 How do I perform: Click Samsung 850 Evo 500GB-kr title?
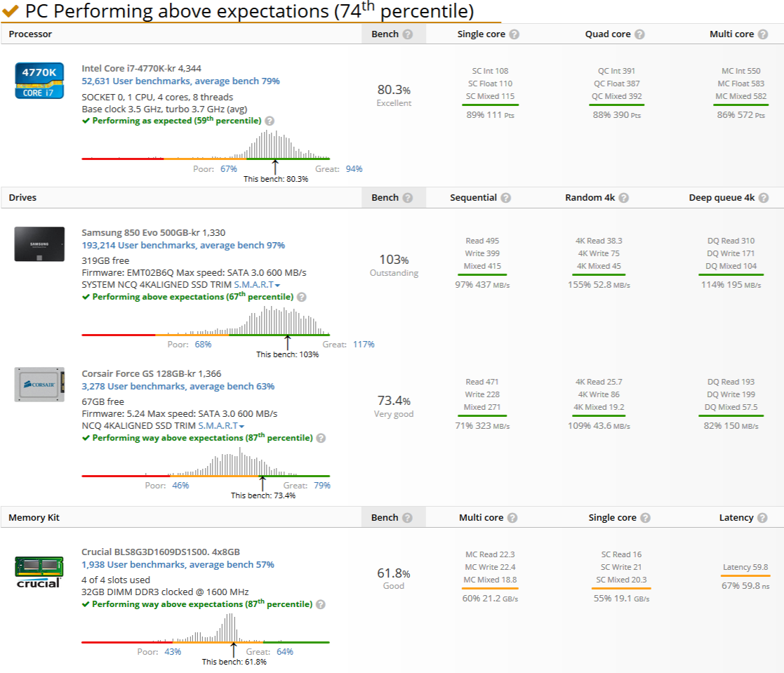tap(154, 232)
